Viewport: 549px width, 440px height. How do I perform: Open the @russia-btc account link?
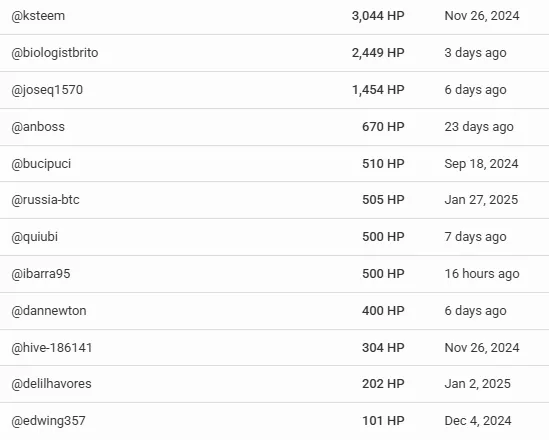click(45, 200)
